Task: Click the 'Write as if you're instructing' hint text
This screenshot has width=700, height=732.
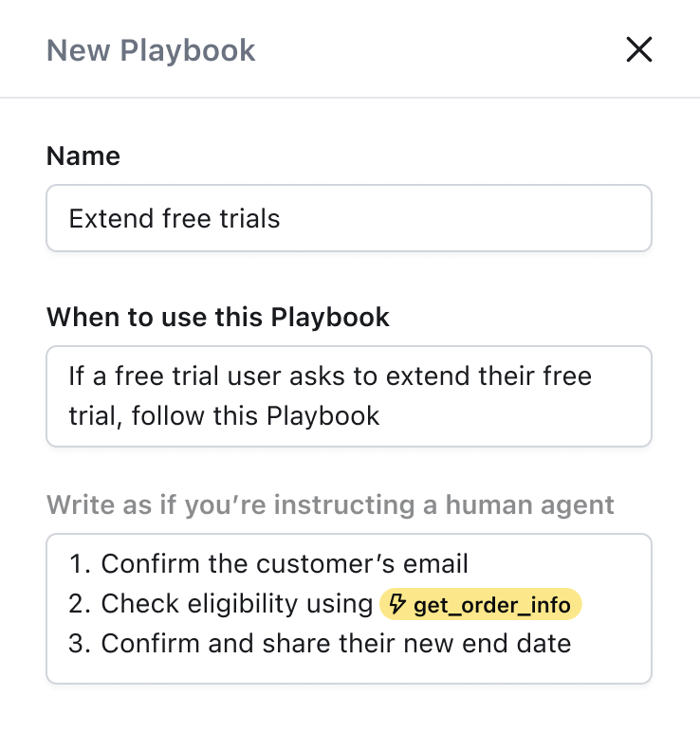Action: 330,504
